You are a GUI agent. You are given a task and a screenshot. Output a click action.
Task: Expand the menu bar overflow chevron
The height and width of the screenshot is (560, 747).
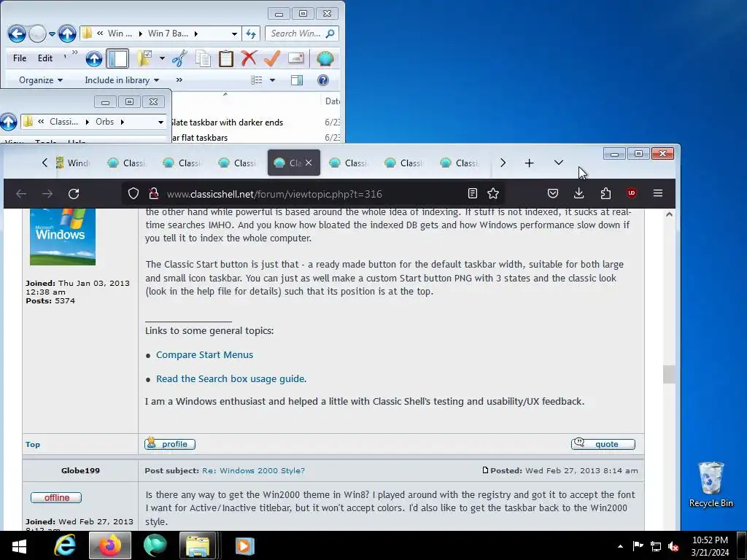tap(75, 52)
